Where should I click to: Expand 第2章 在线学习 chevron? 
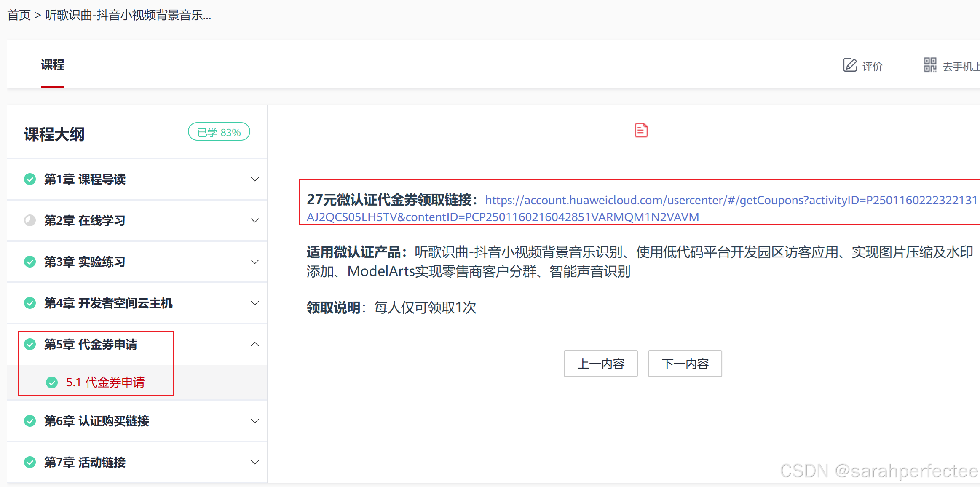tap(254, 220)
